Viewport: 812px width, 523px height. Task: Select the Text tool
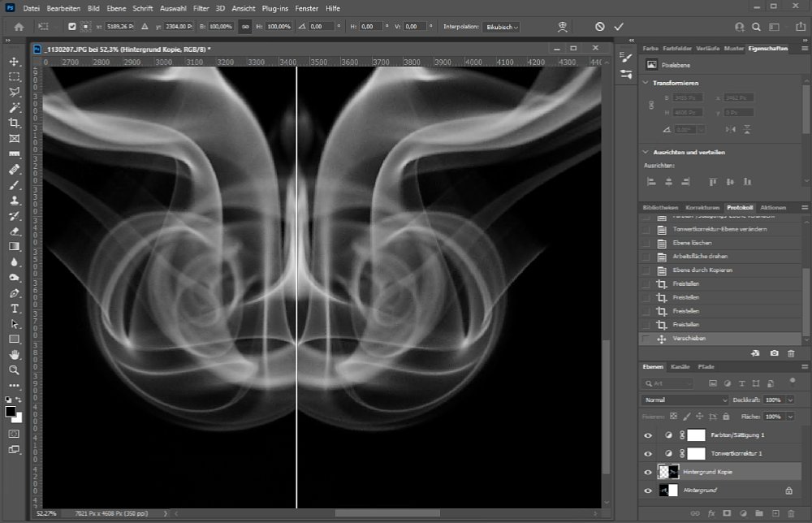pyautogui.click(x=14, y=309)
